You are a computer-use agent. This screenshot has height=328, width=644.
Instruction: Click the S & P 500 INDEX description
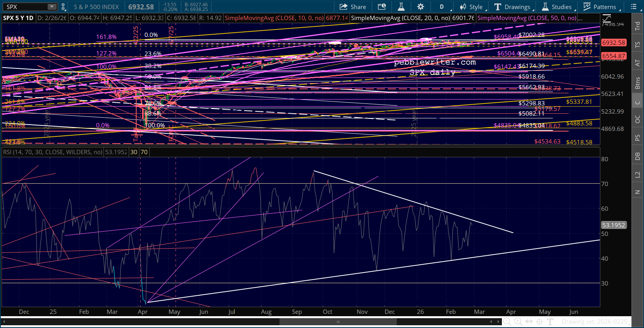[96, 7]
